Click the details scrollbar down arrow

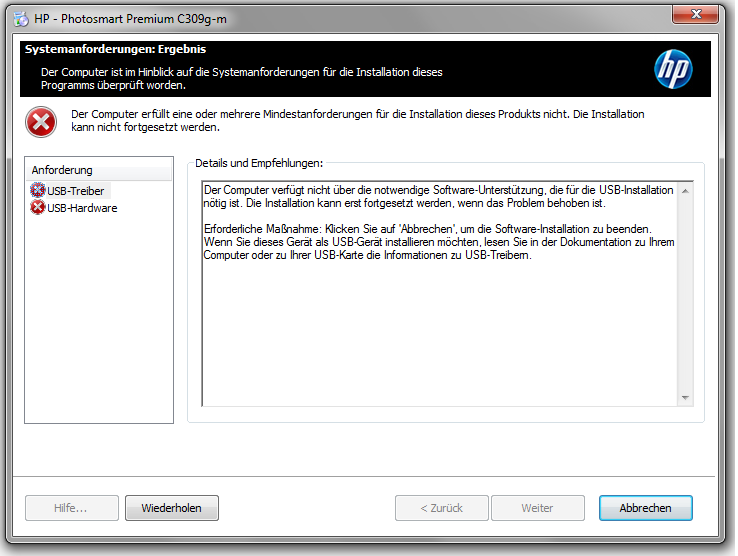(x=685, y=398)
